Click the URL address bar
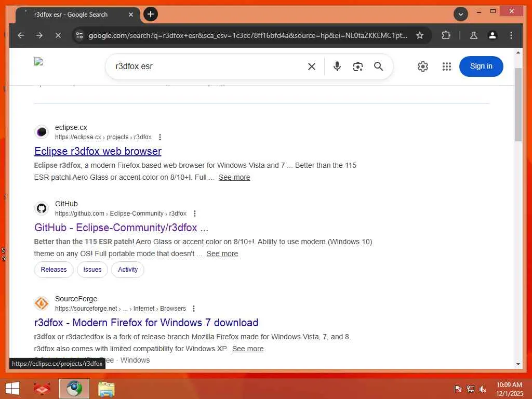The width and height of the screenshot is (532, 399). 248,35
